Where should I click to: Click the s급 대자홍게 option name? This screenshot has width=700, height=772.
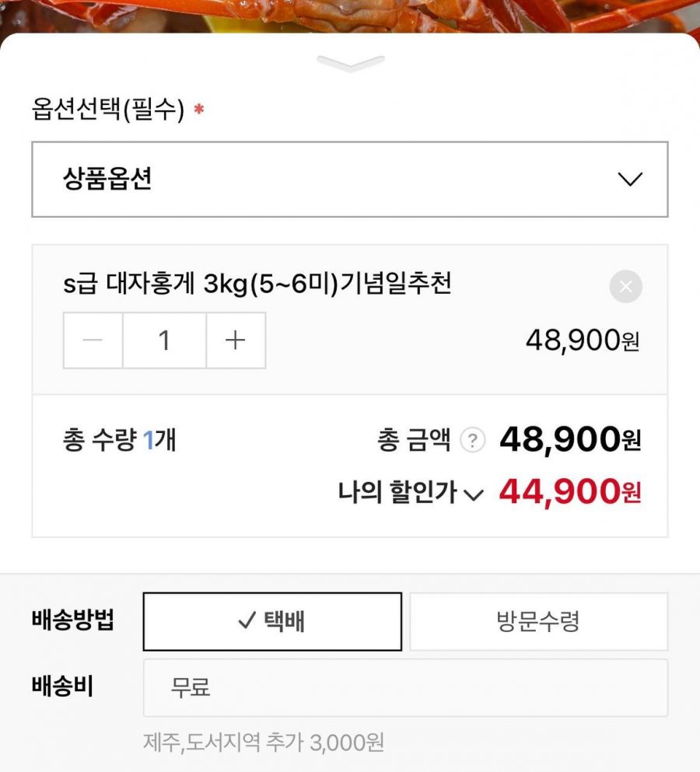coord(257,285)
